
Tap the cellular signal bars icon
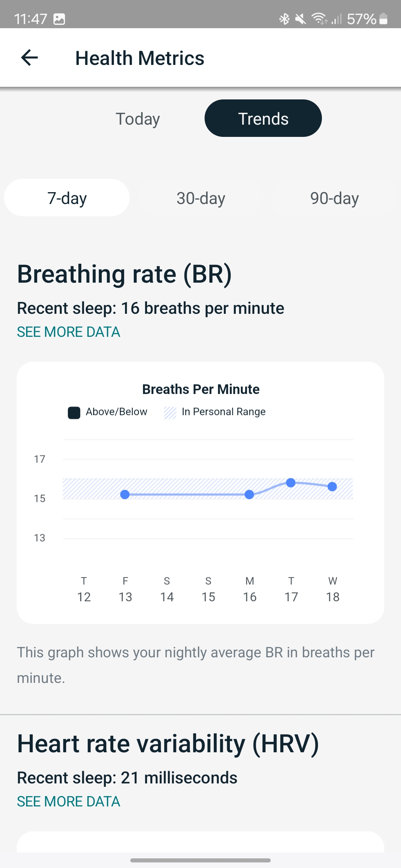tap(336, 19)
